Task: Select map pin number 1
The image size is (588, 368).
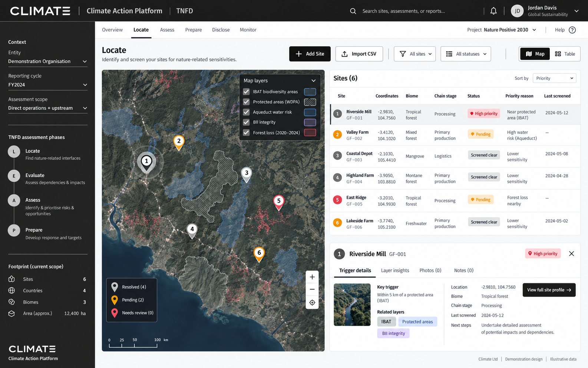Action: (x=146, y=162)
